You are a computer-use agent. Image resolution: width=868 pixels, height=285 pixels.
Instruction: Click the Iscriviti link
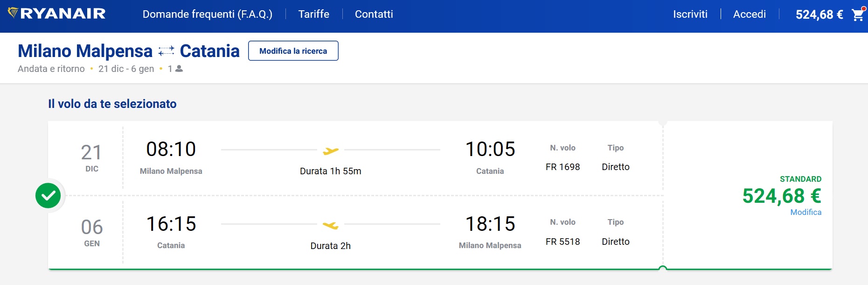(690, 14)
